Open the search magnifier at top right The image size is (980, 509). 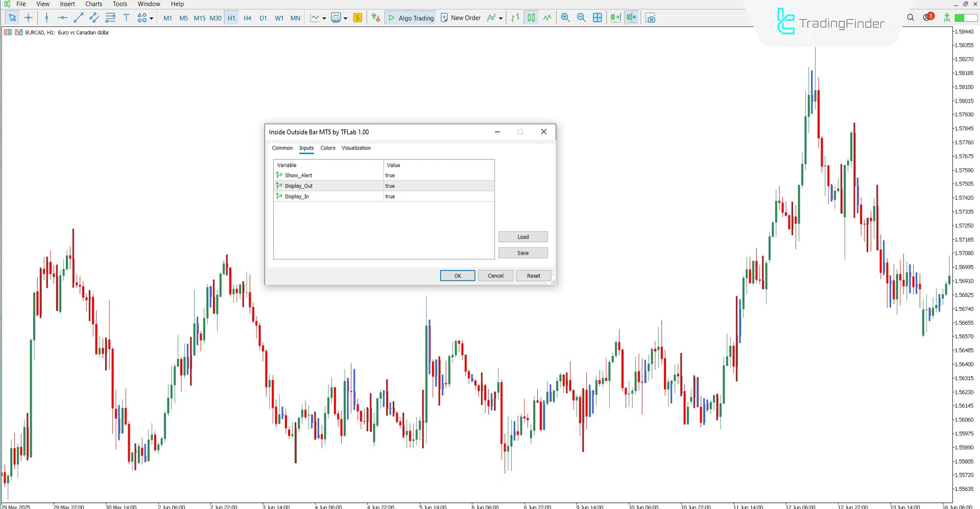[911, 17]
